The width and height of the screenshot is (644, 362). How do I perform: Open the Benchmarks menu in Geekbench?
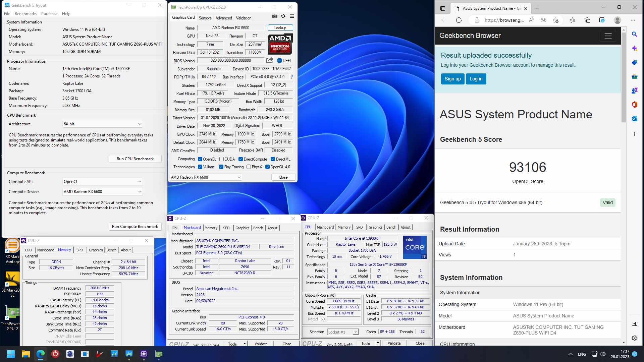pyautogui.click(x=25, y=14)
